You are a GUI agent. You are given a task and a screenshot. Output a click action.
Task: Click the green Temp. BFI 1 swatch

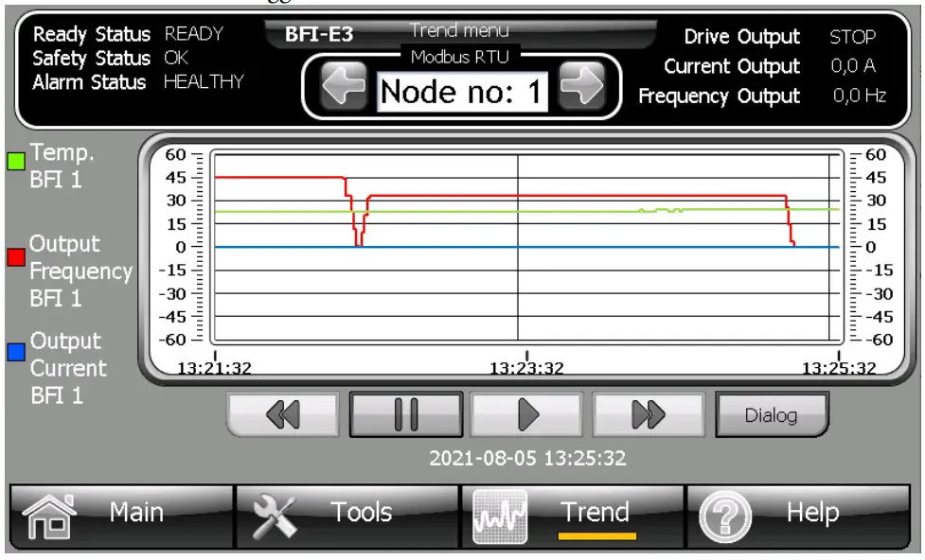[x=16, y=161]
